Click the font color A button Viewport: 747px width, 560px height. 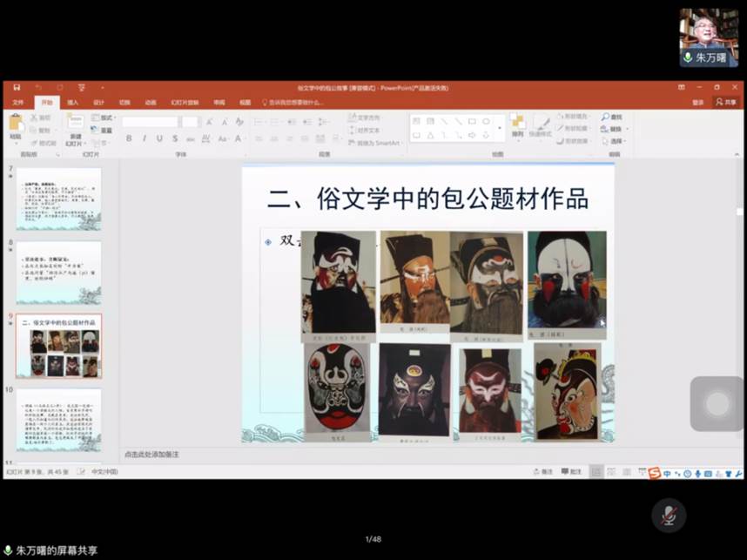coord(238,138)
